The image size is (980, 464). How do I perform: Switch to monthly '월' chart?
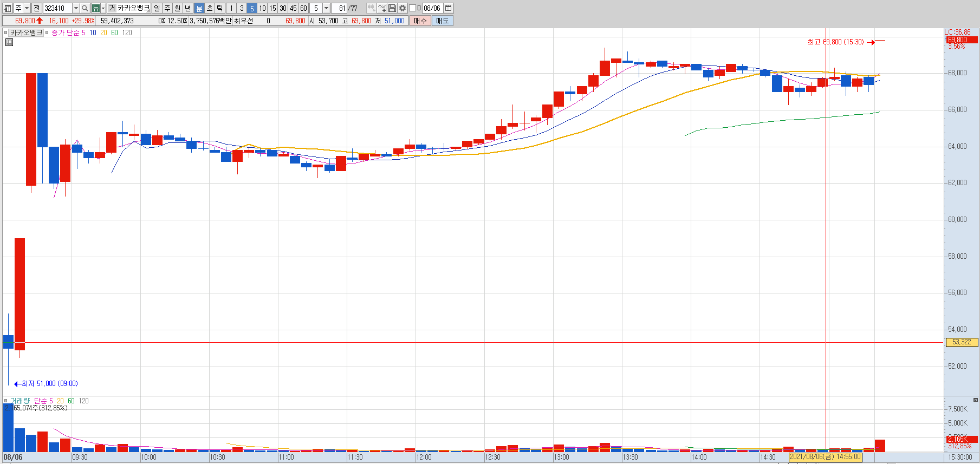(178, 8)
